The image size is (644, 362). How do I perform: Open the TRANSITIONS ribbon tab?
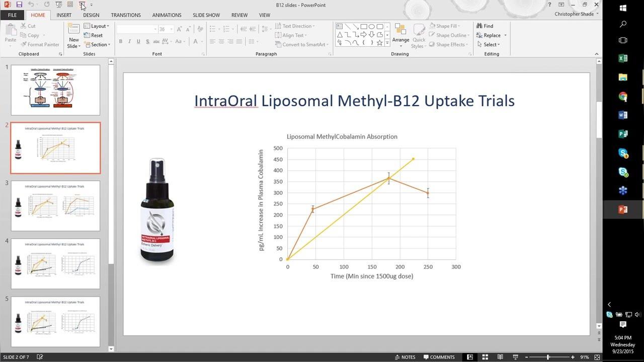click(126, 15)
